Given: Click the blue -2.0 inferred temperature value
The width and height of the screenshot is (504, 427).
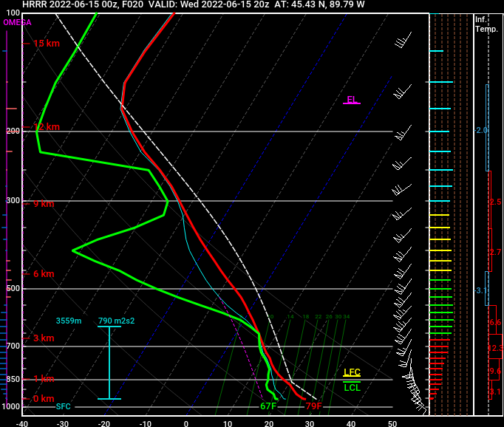Looking at the screenshot, I should 482,131.
